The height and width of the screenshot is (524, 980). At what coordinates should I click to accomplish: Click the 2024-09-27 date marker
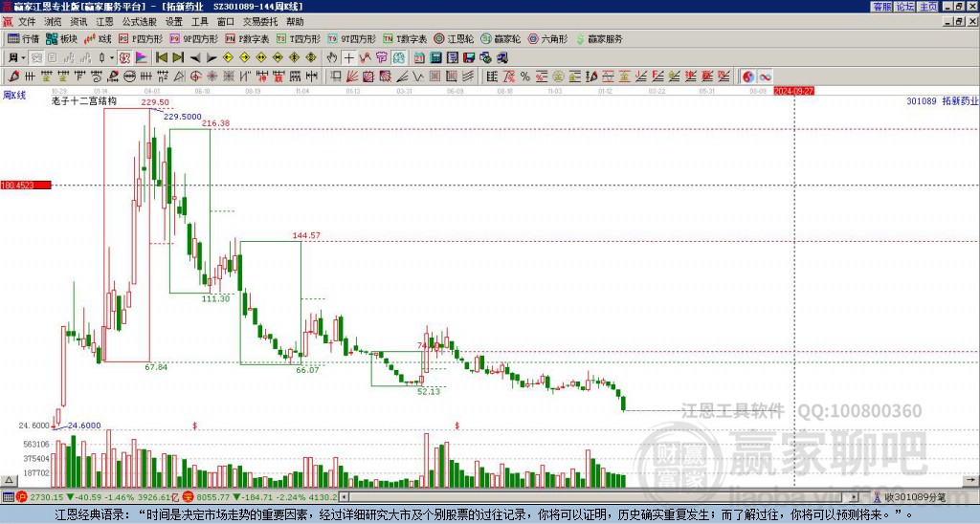[x=793, y=91]
